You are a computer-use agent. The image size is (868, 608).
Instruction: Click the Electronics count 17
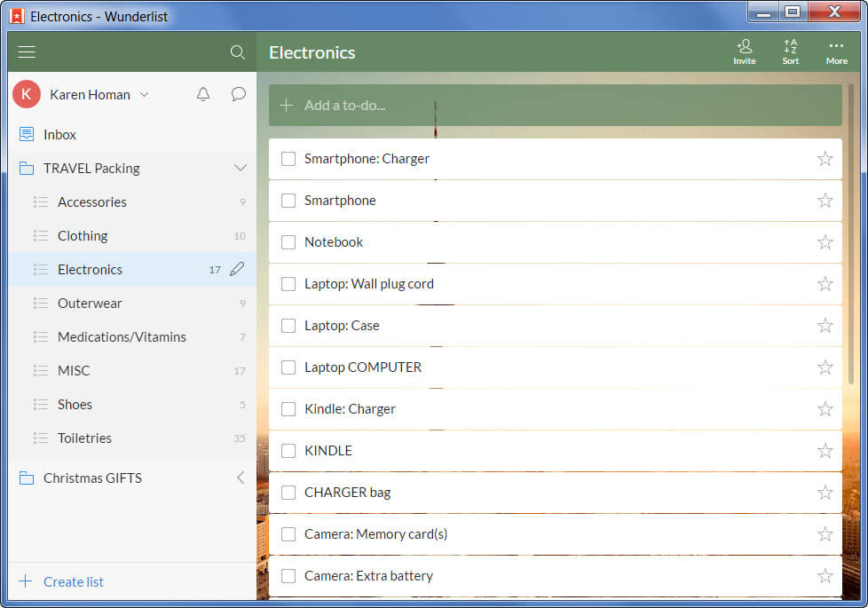click(x=215, y=270)
